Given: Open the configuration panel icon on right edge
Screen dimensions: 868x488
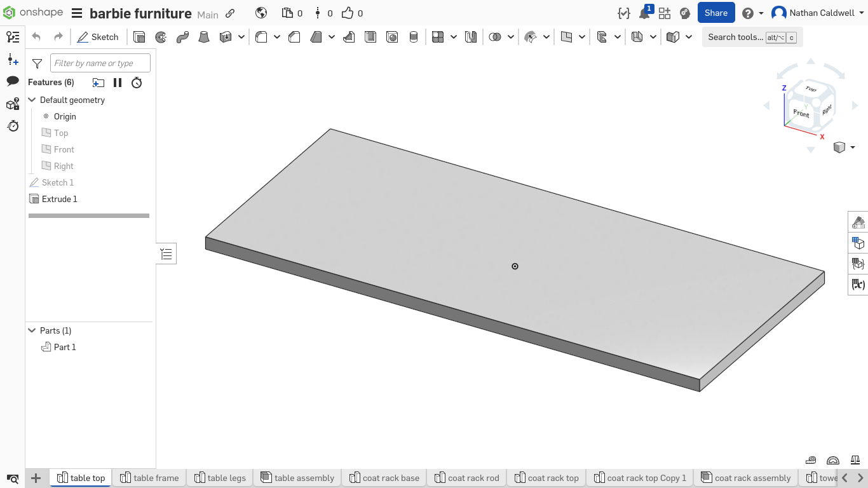Looking at the screenshot, I should point(858,243).
